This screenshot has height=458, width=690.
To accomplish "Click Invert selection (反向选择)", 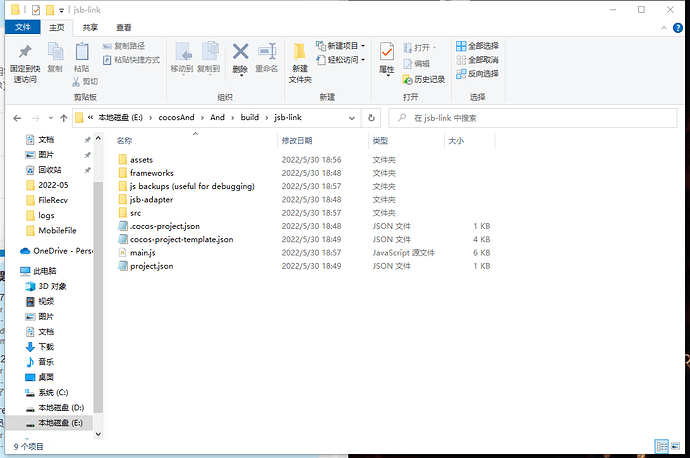I will (477, 73).
